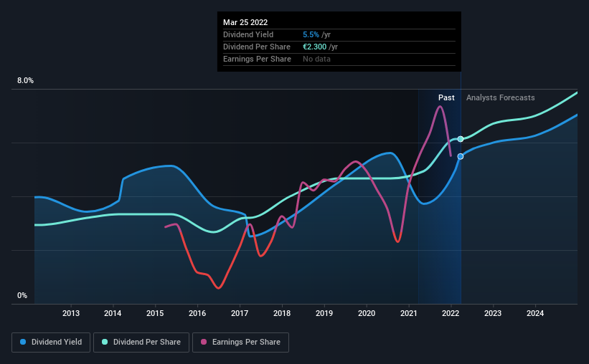Click the 2023 x-axis label
Viewport: 589px width, 364px height.
[493, 313]
